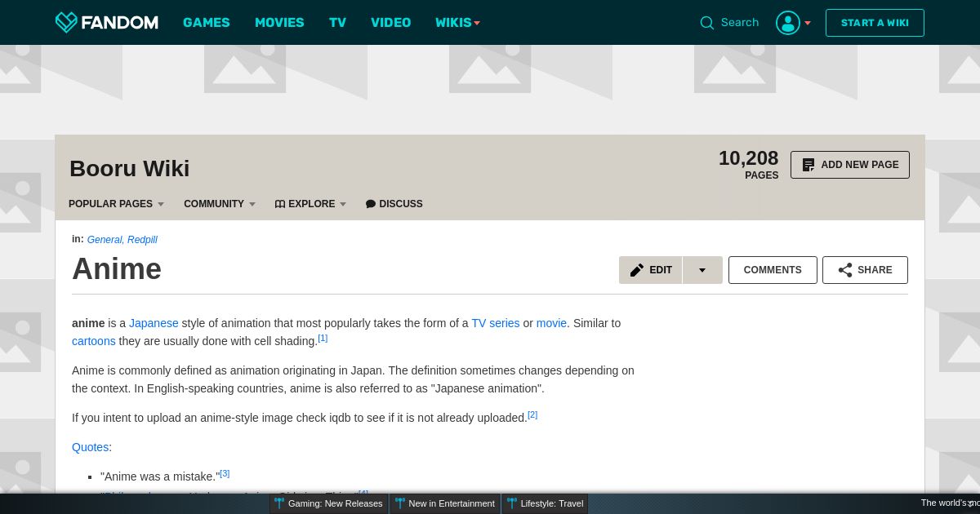980x514 pixels.
Task: Click the Lifestyle: Travel bar icon
Action: [x=512, y=503]
